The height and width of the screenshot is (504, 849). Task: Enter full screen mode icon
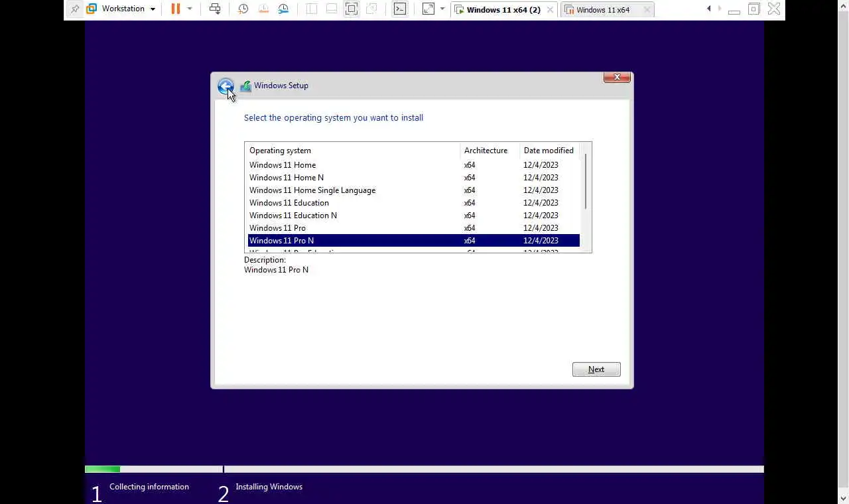352,9
